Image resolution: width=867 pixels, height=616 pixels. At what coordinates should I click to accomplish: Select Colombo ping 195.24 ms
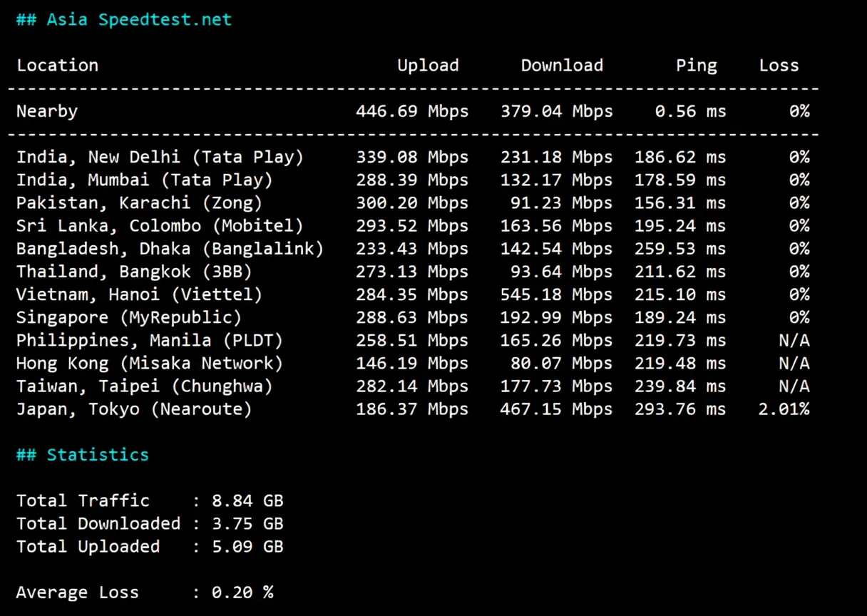click(680, 226)
